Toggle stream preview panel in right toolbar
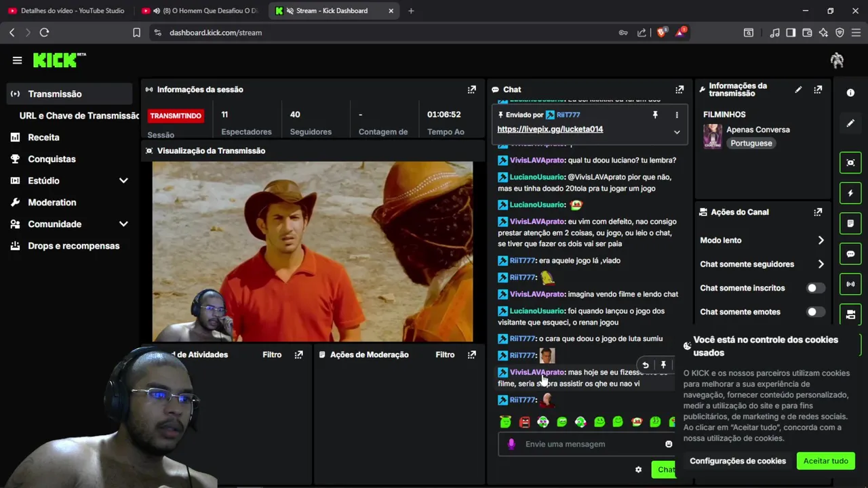This screenshot has width=868, height=488. point(850,163)
